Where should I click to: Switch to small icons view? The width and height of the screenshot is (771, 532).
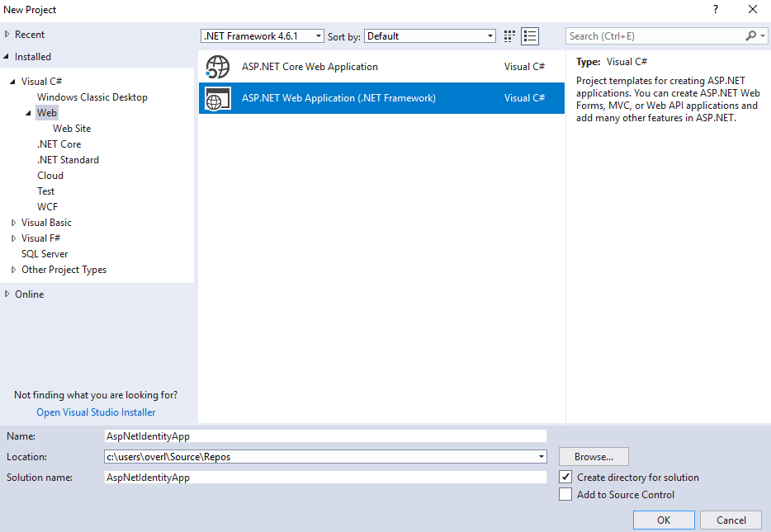pos(509,36)
